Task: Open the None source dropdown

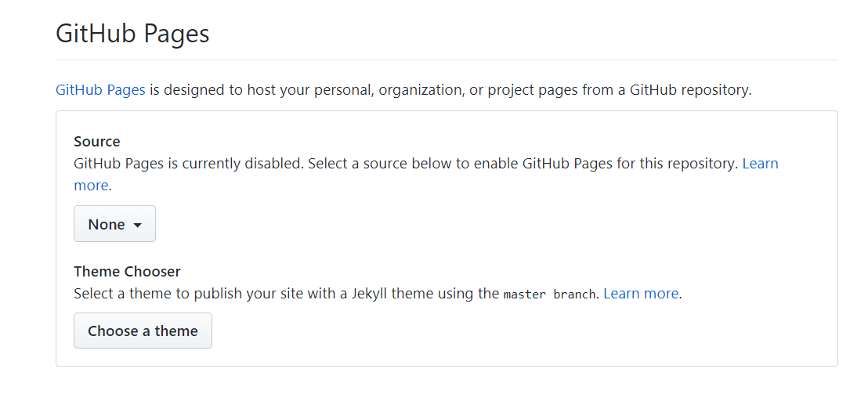Action: [x=114, y=224]
